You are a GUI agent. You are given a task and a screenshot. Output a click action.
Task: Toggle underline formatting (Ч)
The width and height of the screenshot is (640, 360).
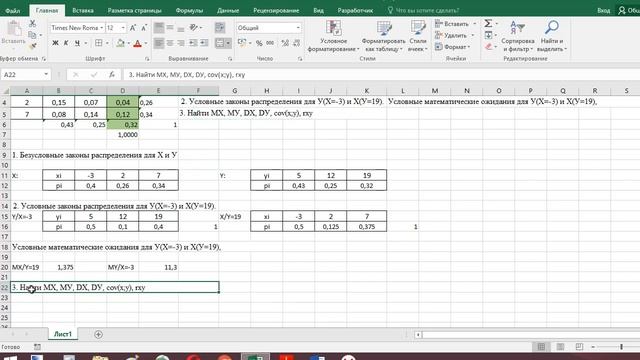coord(77,43)
